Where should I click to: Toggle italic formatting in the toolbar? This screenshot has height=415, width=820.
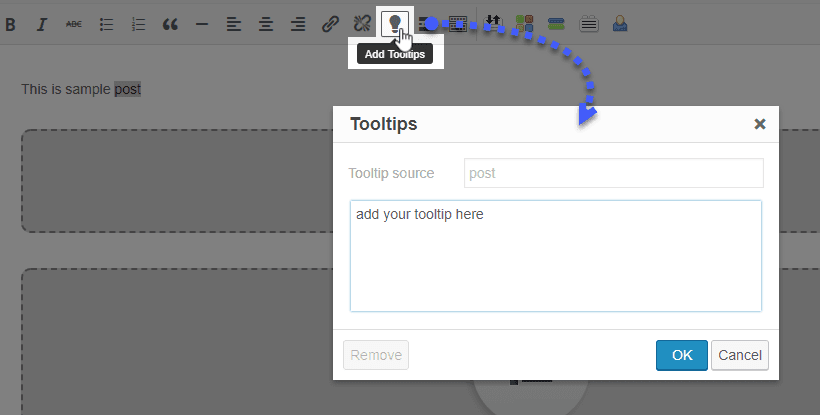click(42, 24)
